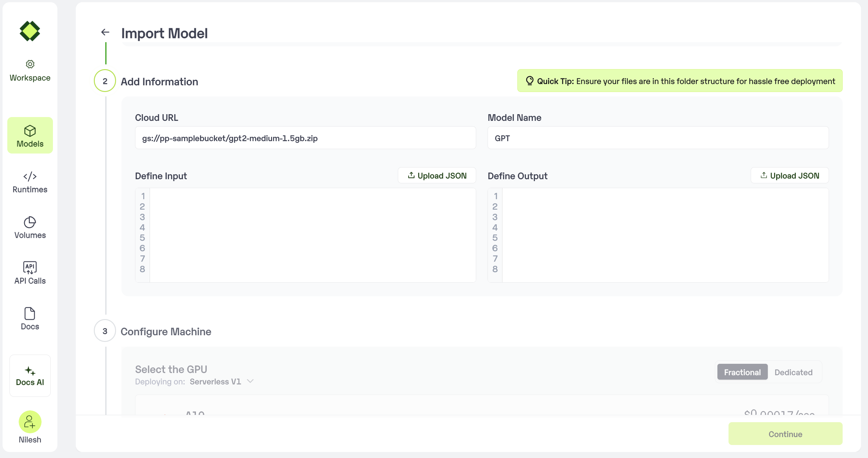This screenshot has height=458, width=868.
Task: Focus the Model Name text field
Action: (x=658, y=138)
